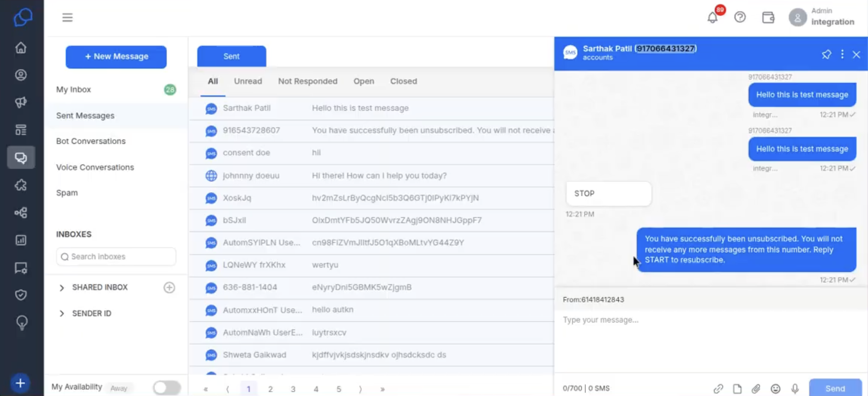This screenshot has height=396, width=868.
Task: Open Bot Conversations
Action: tap(116, 141)
